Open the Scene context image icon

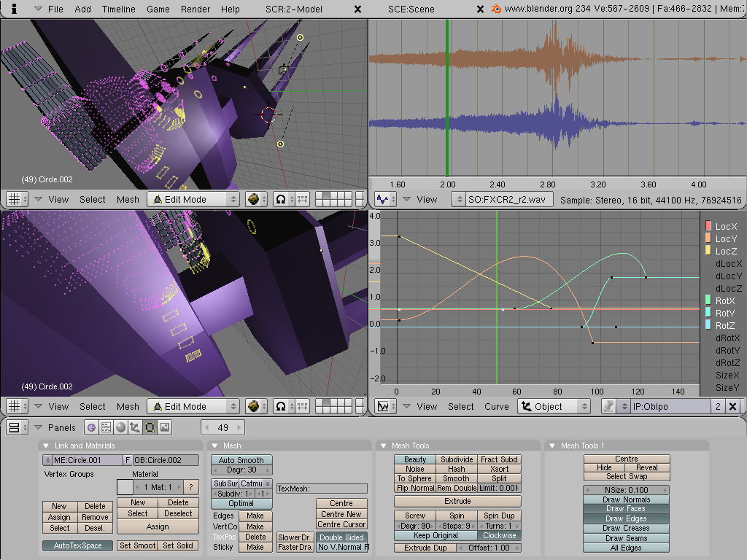165,428
